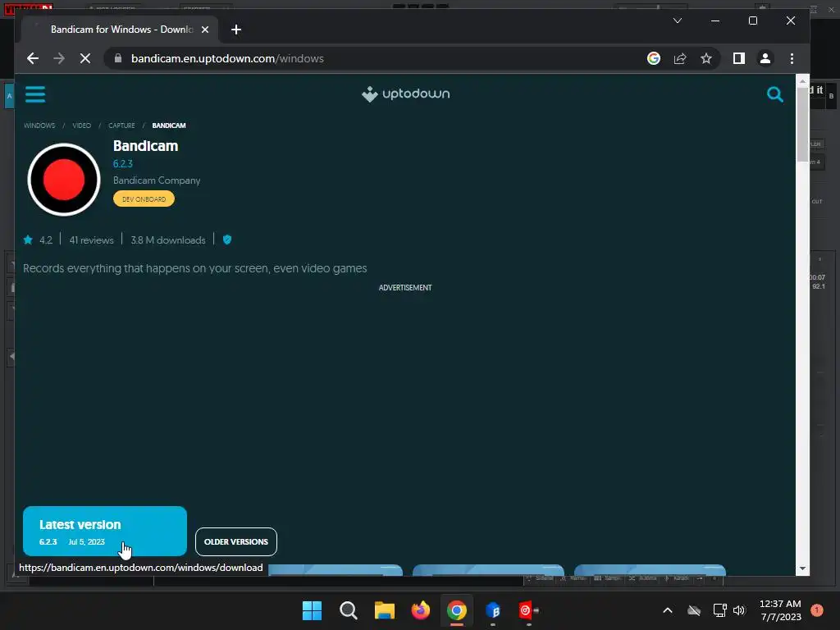Open notification center badge
Image resolution: width=840 pixels, height=630 pixels.
[x=816, y=609]
